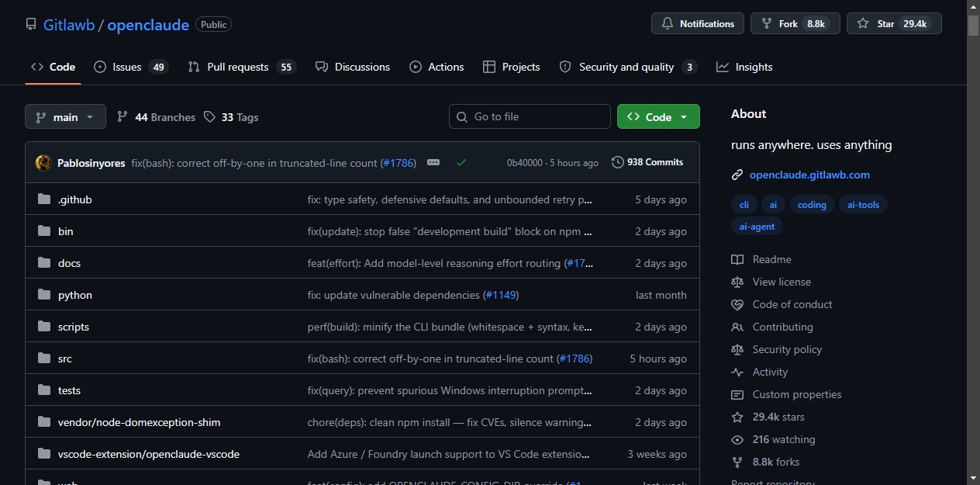Click the green check status icon
Screen dimensions: 980x485
461,162
